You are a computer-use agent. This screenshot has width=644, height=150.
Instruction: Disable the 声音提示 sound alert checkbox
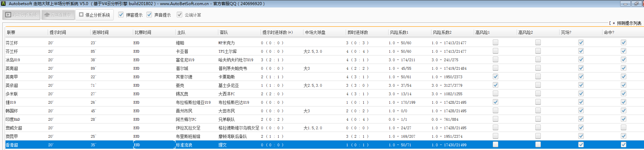(x=149, y=15)
